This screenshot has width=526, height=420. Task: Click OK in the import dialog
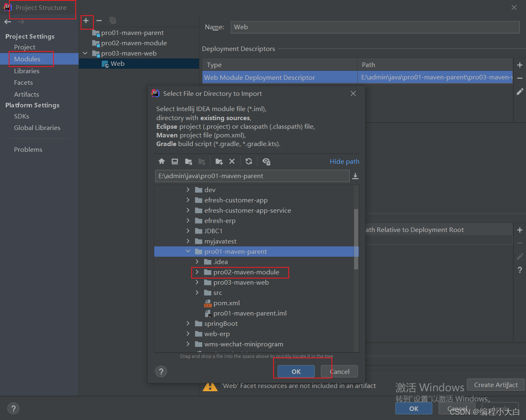[x=296, y=371]
